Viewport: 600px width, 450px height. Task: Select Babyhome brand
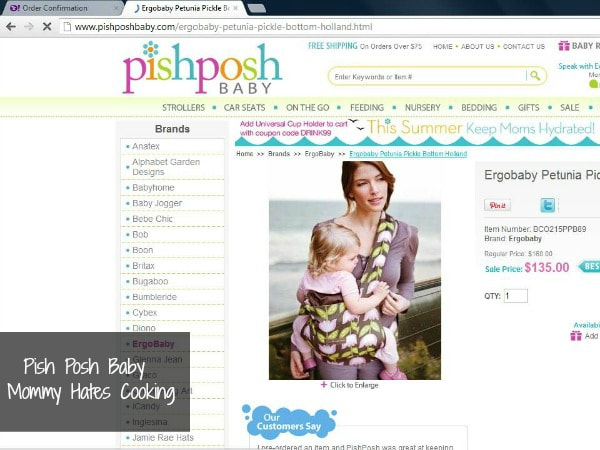[153, 188]
